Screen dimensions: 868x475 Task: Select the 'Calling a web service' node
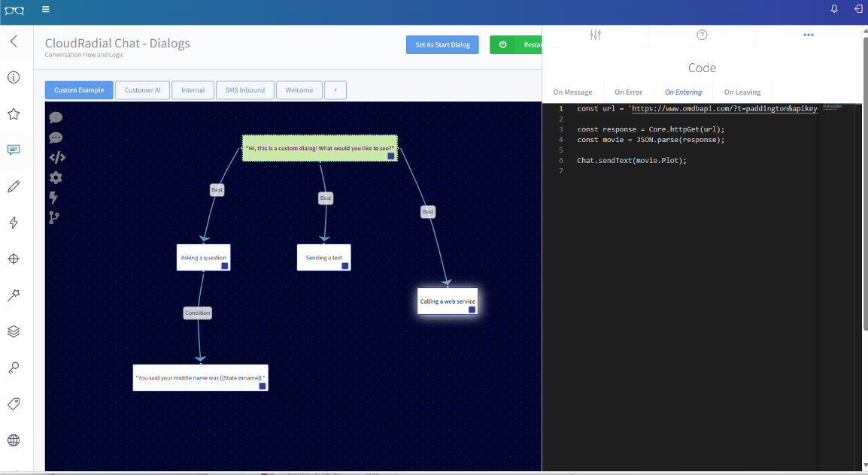click(447, 301)
